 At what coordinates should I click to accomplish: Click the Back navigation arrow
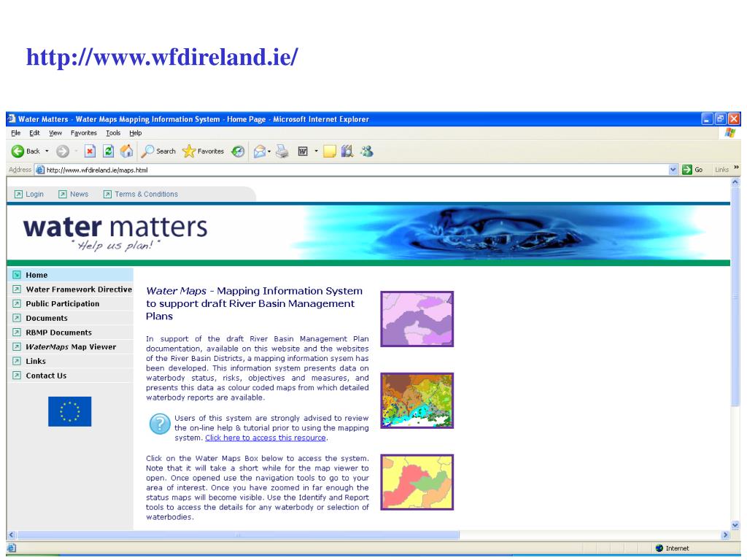pos(18,152)
